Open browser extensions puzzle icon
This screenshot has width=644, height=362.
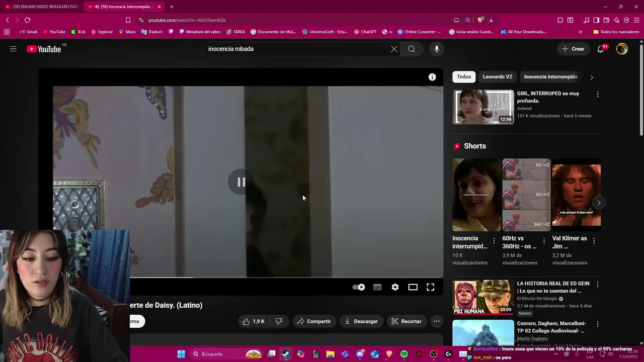[x=560, y=20]
